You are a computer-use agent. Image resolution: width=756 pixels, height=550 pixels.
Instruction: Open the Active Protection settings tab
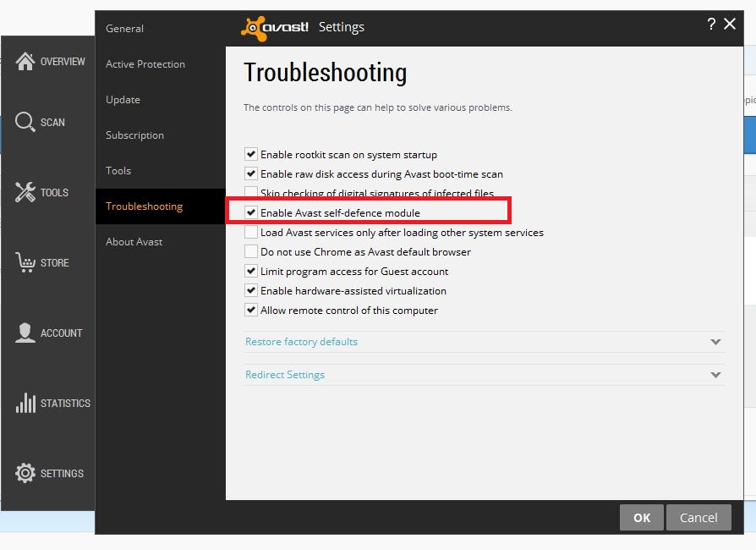point(160,64)
